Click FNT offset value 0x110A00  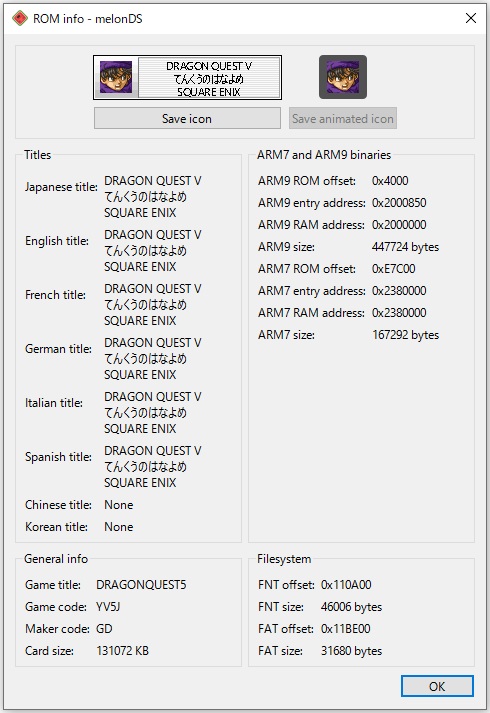coord(346,584)
